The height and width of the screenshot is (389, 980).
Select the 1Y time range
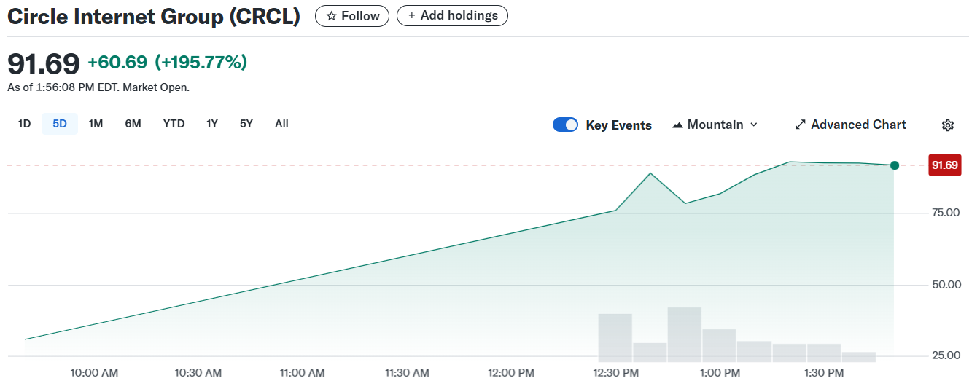211,124
